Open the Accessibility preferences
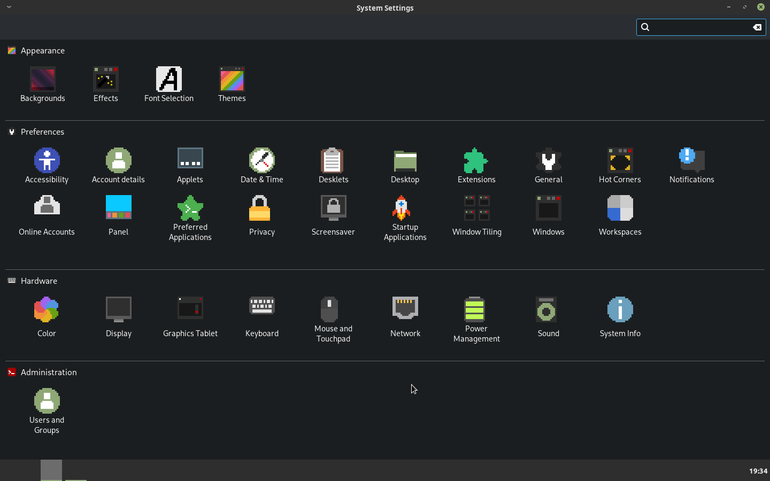The height and width of the screenshot is (481, 770). click(47, 166)
